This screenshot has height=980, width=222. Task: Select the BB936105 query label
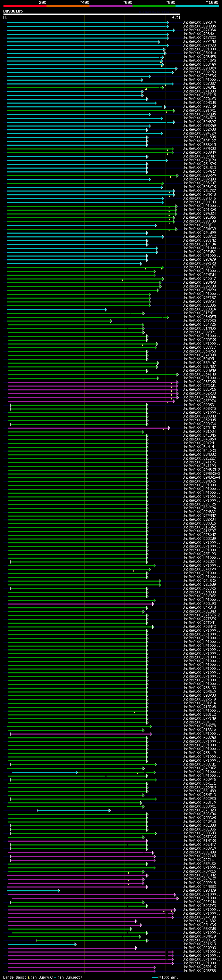click(x=13, y=11)
